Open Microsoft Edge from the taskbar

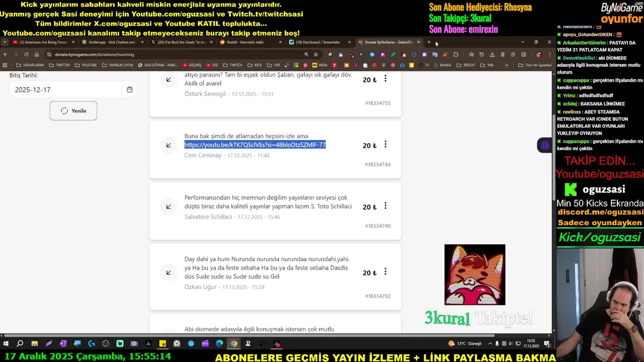tap(219, 343)
